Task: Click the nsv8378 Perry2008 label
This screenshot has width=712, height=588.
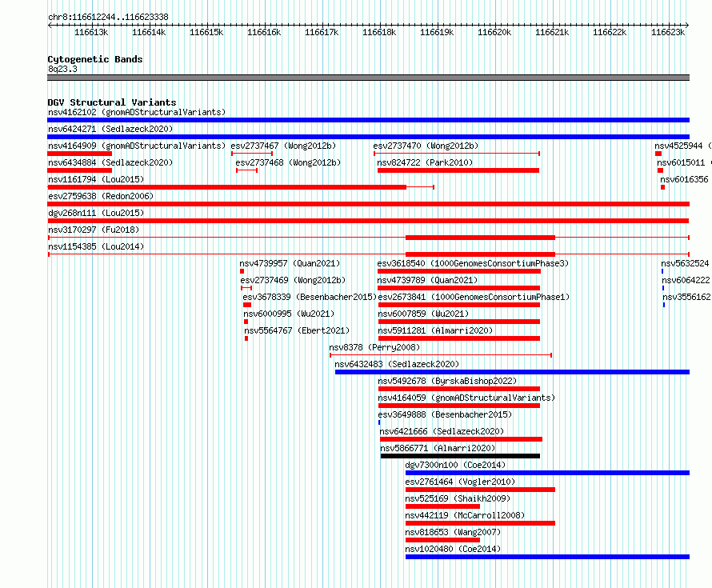Action: pos(374,347)
